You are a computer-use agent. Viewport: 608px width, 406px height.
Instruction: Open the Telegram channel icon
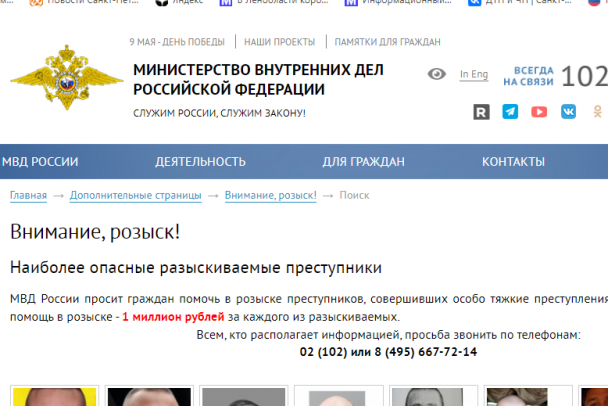coord(510,112)
